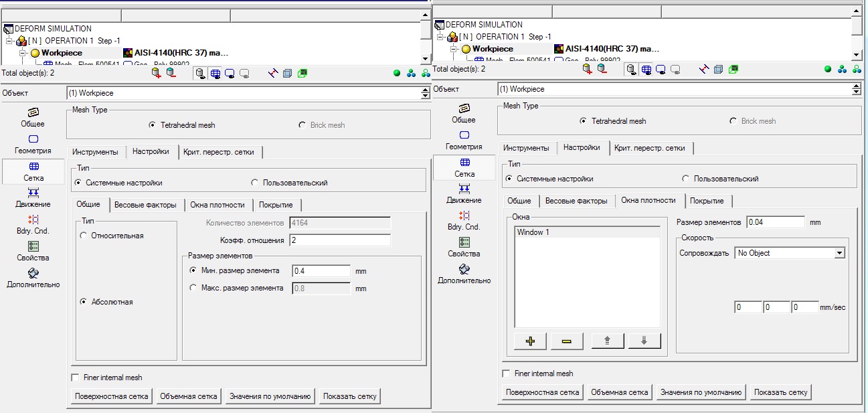Click add object icon in right panel toolbar
The width and height of the screenshot is (868, 413).
[587, 69]
